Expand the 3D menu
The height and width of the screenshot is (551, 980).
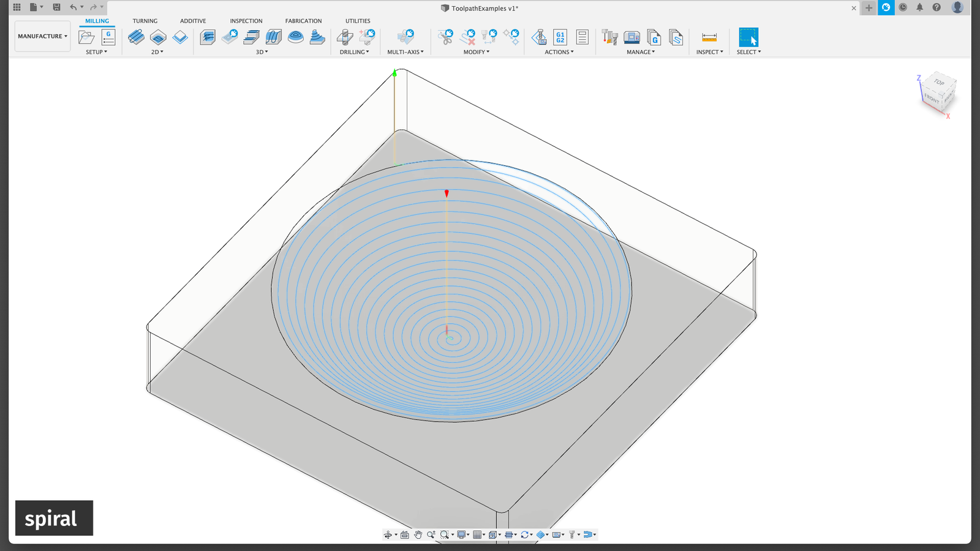[262, 52]
